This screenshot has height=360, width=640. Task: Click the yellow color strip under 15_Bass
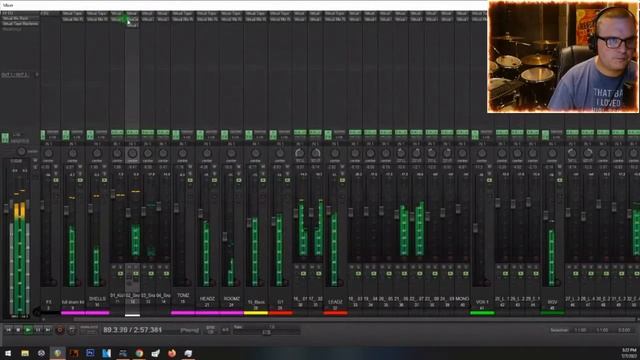tap(256, 313)
